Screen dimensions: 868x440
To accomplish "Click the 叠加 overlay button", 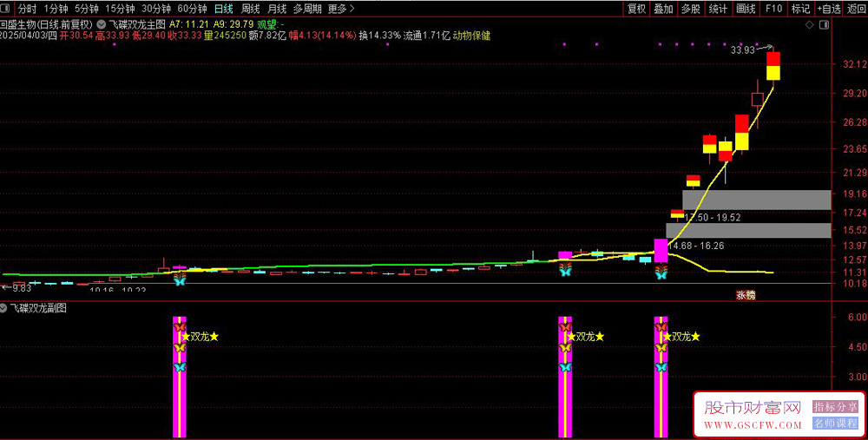I will 664,9.
